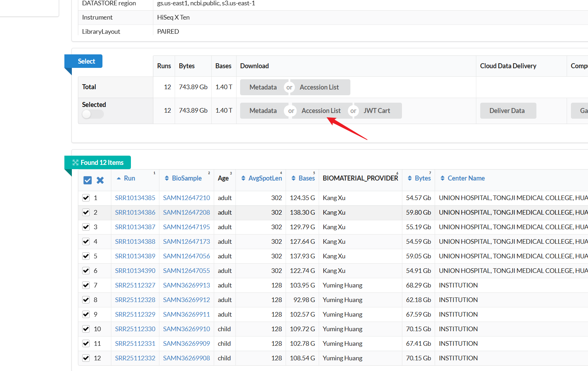Download Accession List for Selected row
The image size is (588, 371).
[x=321, y=111]
